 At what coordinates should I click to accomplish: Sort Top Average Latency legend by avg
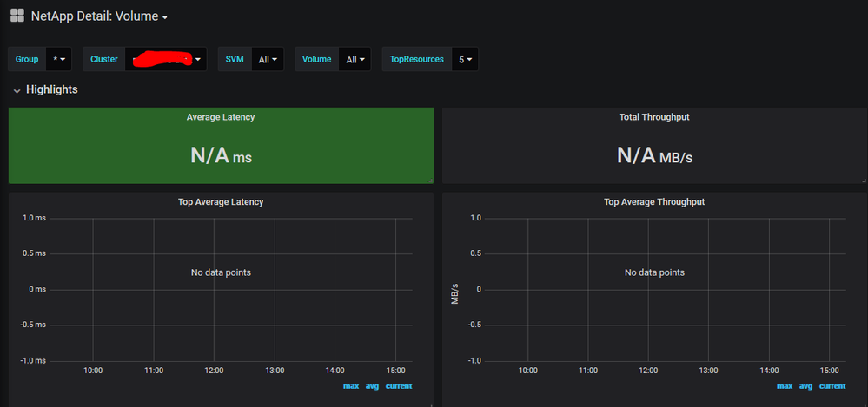(x=372, y=386)
